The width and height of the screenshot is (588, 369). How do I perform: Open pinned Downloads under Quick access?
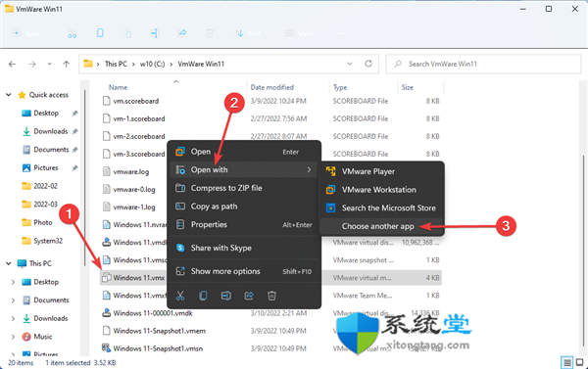pos(51,131)
